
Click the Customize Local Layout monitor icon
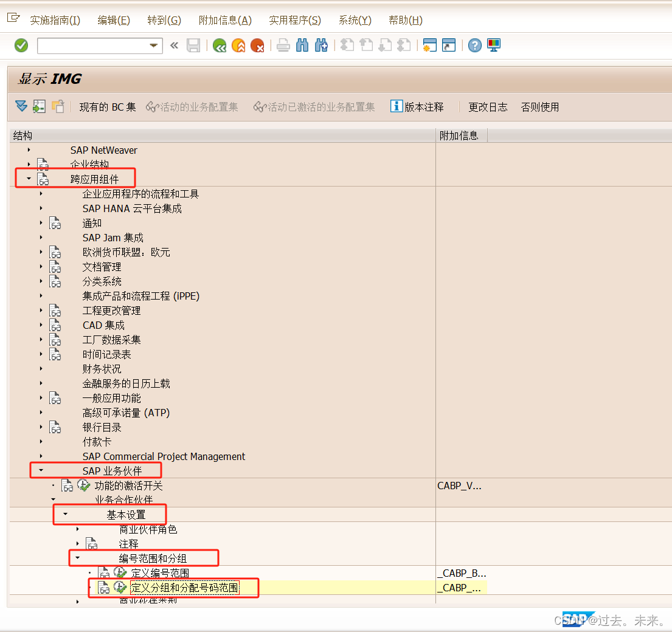coord(493,46)
